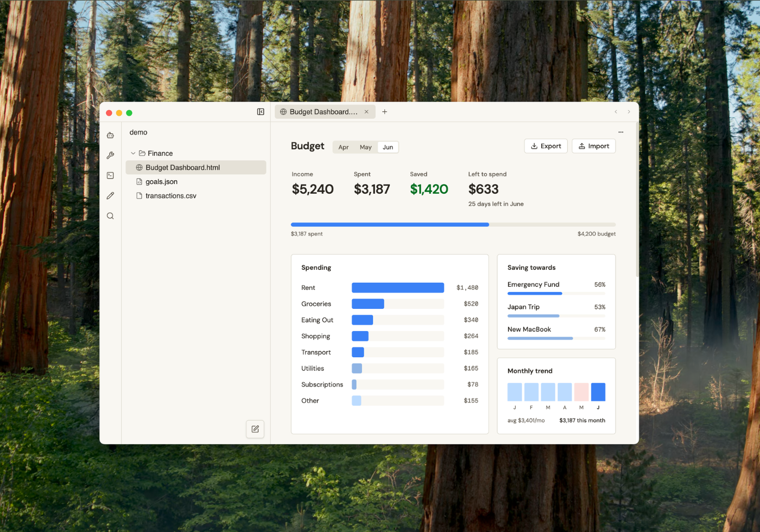Open the robot agent icon in sidebar
Viewport: 760px width, 532px height.
tap(110, 135)
